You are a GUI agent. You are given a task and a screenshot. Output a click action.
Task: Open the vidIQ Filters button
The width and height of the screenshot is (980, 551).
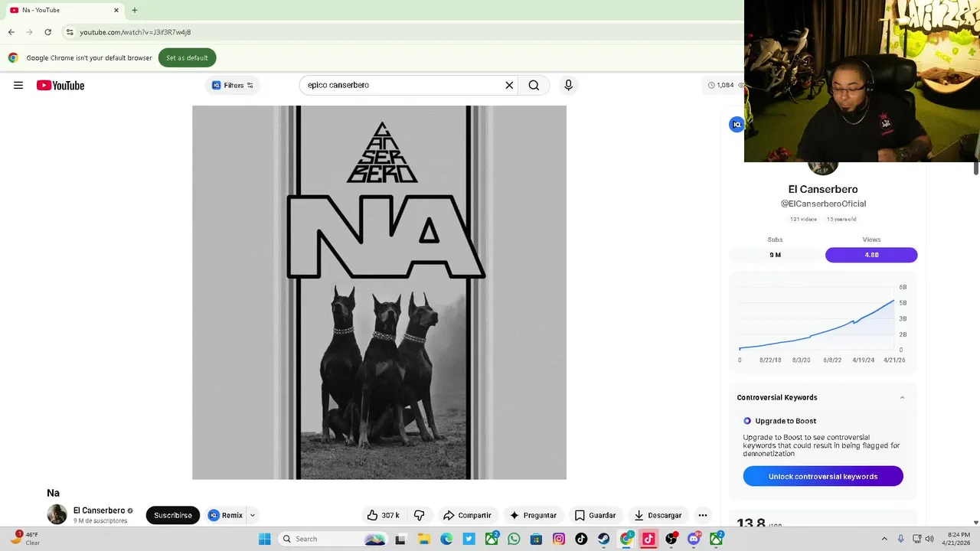[233, 85]
